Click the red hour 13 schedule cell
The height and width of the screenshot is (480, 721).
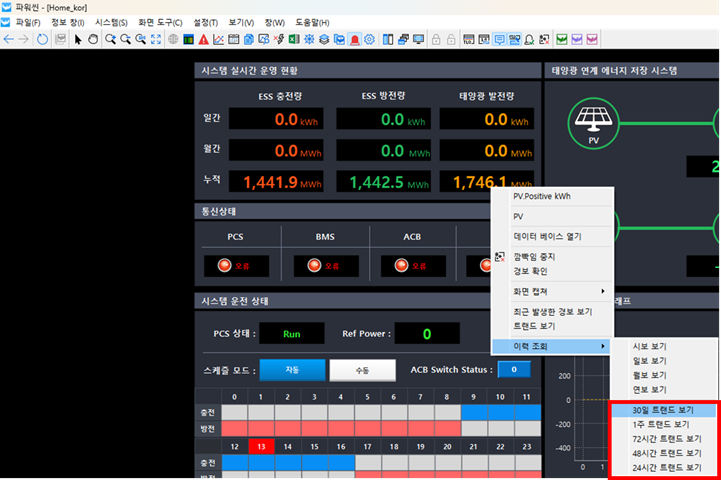tap(261, 446)
